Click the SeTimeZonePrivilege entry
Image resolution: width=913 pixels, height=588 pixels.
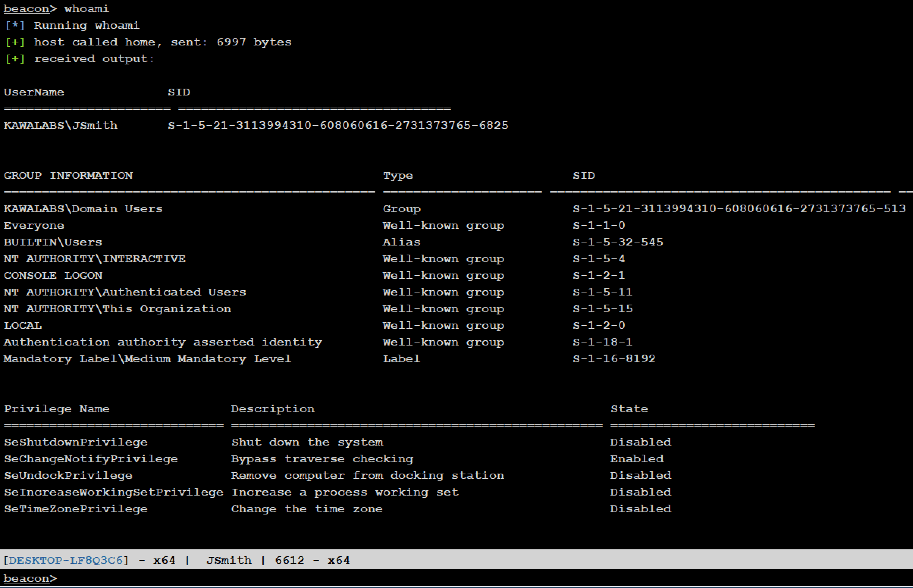[75, 508]
